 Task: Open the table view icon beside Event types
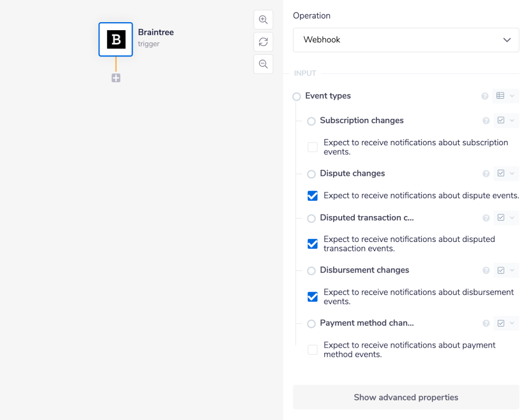coord(501,96)
